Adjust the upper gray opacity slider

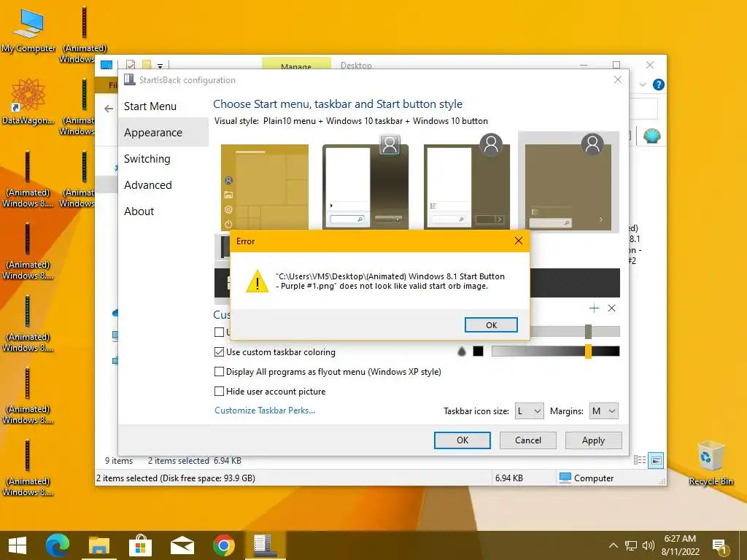[x=589, y=332]
